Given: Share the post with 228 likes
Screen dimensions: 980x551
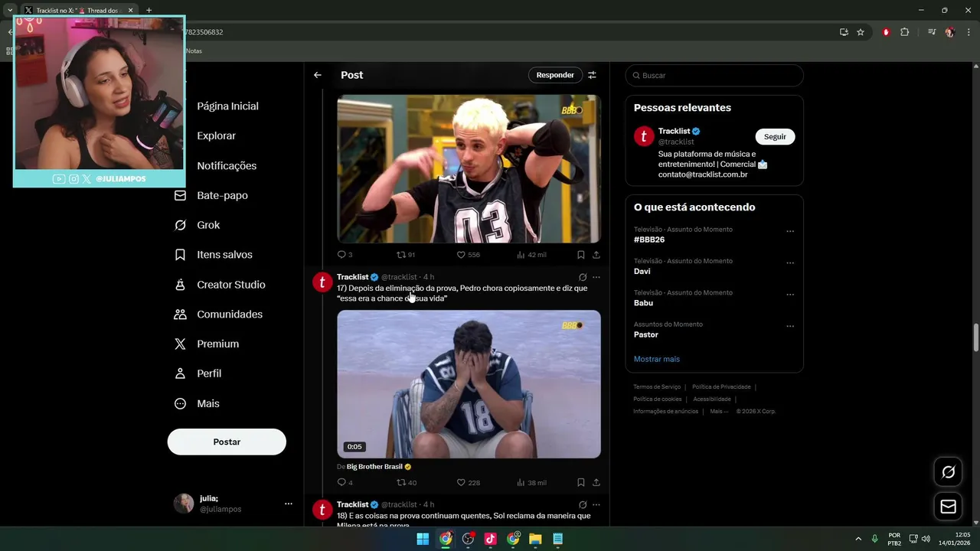Looking at the screenshot, I should (596, 483).
